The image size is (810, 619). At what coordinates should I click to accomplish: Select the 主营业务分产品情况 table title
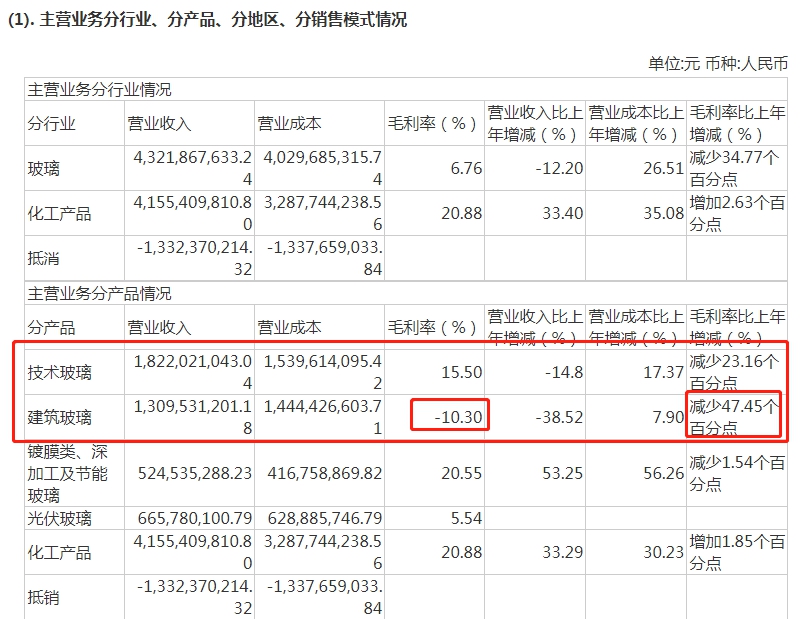(100, 293)
